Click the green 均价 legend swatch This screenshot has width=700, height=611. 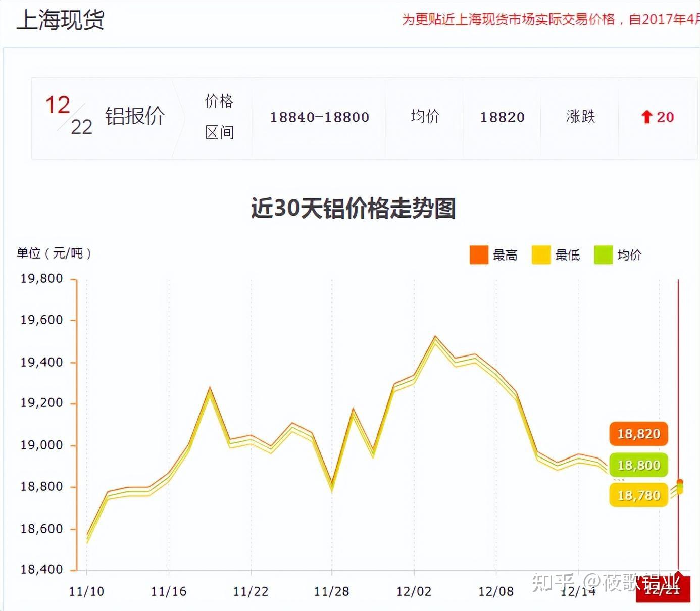603,255
